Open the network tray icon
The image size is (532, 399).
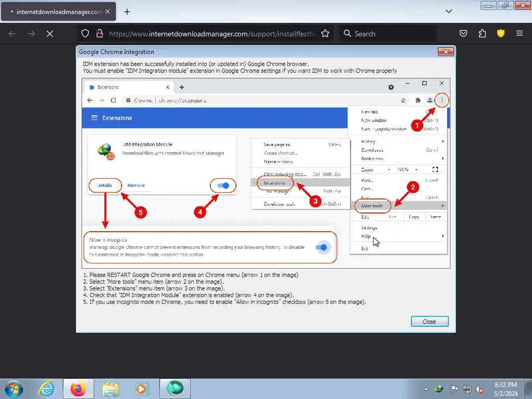click(467, 389)
